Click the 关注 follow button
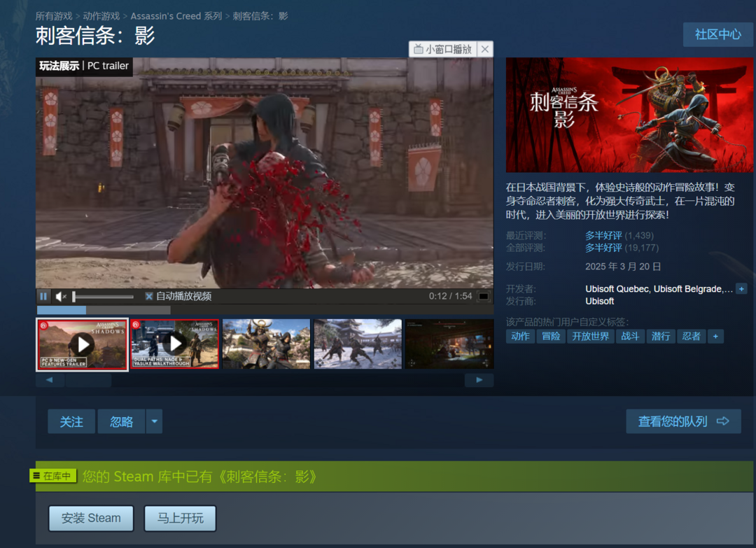The image size is (756, 548). point(71,422)
